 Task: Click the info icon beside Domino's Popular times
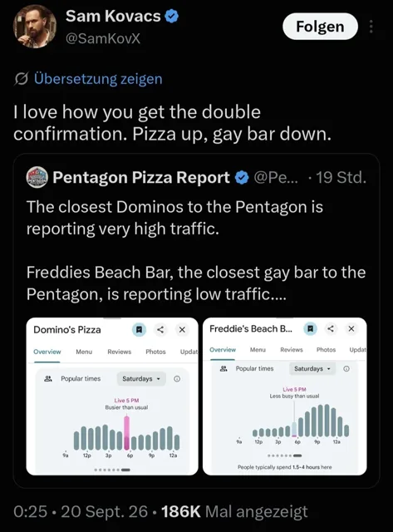(x=177, y=379)
